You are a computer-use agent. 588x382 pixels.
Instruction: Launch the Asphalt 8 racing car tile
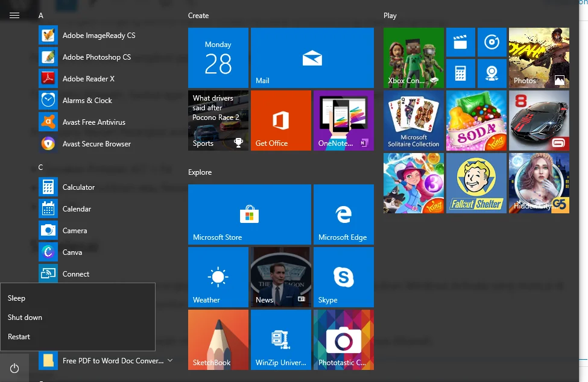click(x=539, y=121)
